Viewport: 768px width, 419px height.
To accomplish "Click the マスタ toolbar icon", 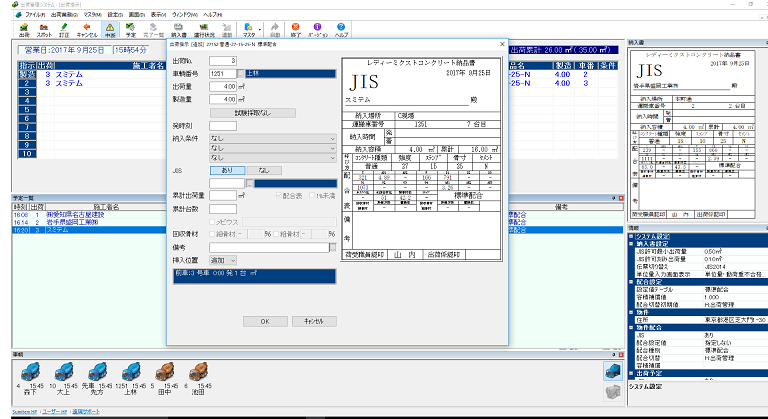I will (249, 30).
